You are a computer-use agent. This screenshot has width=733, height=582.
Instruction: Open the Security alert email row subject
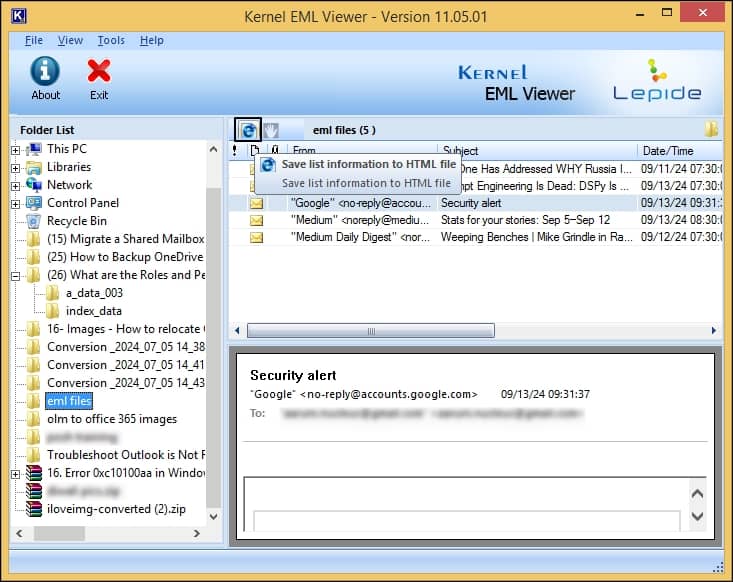[471, 203]
